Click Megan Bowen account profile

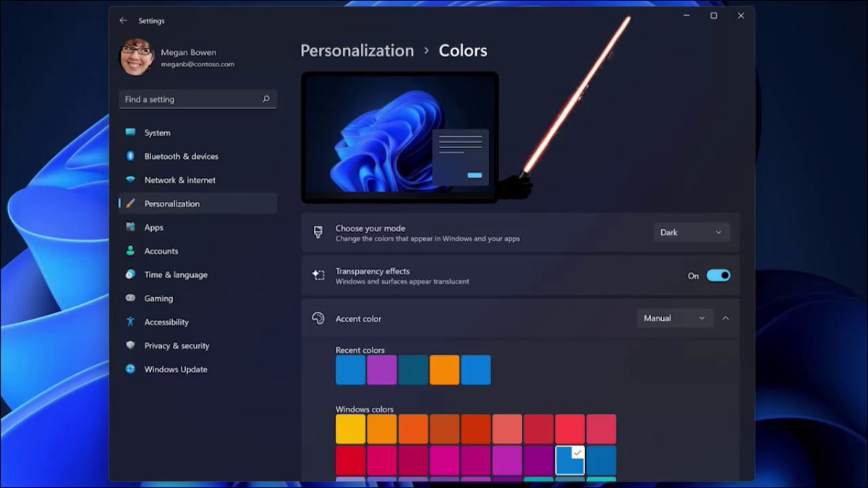point(178,57)
